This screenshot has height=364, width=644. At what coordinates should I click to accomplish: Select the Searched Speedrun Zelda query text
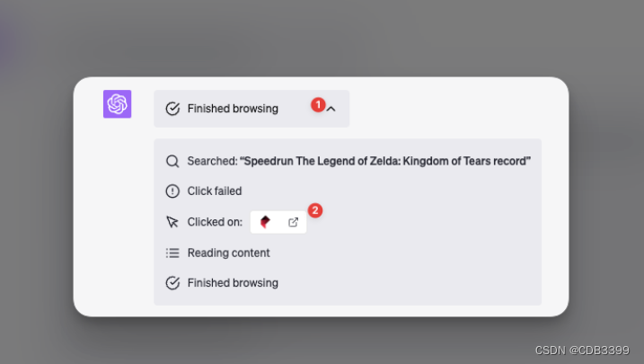[359, 161]
